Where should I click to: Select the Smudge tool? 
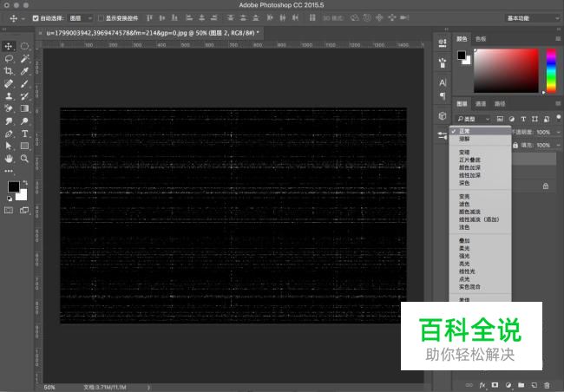coord(9,121)
